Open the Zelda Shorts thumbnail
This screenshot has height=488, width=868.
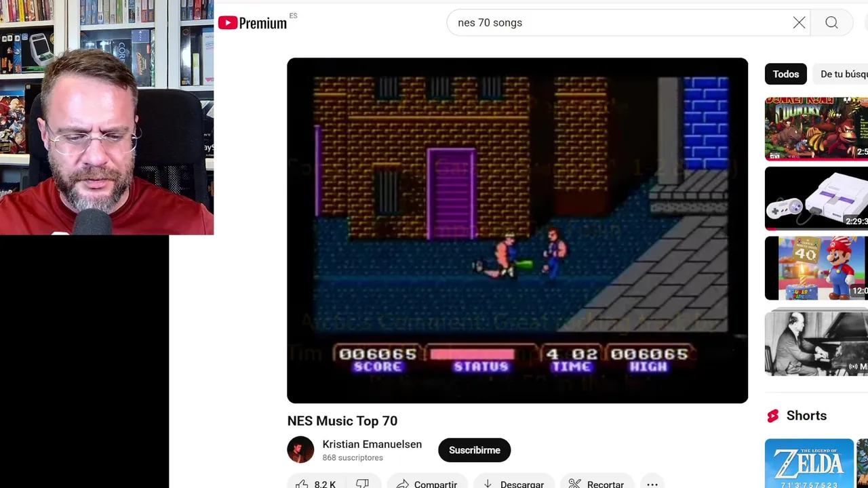[x=809, y=464]
